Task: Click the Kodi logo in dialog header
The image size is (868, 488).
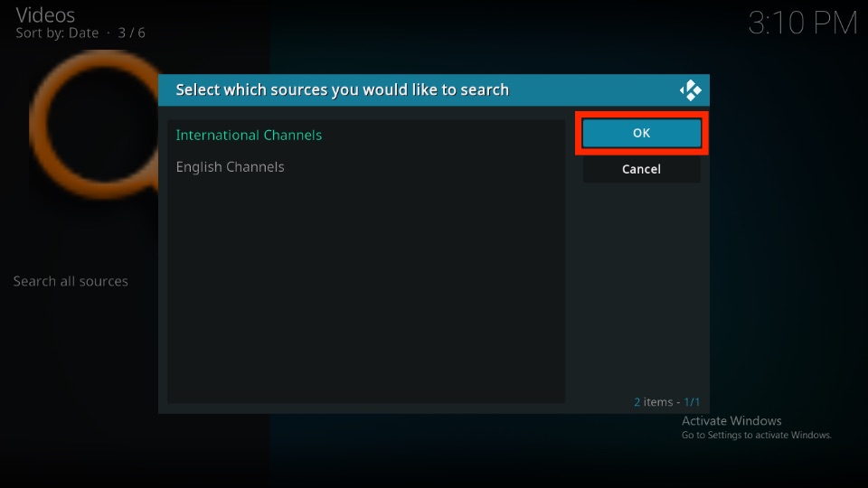Action: [x=690, y=90]
